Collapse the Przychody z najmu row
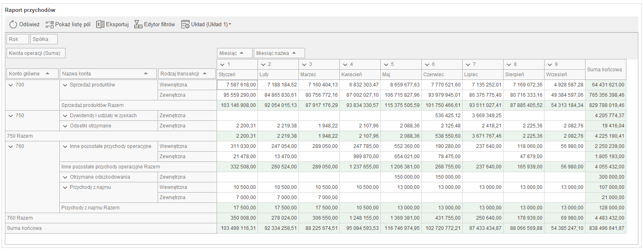 (x=65, y=187)
